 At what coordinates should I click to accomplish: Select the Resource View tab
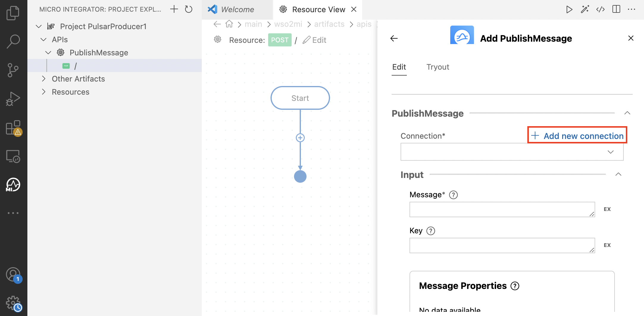(x=318, y=10)
